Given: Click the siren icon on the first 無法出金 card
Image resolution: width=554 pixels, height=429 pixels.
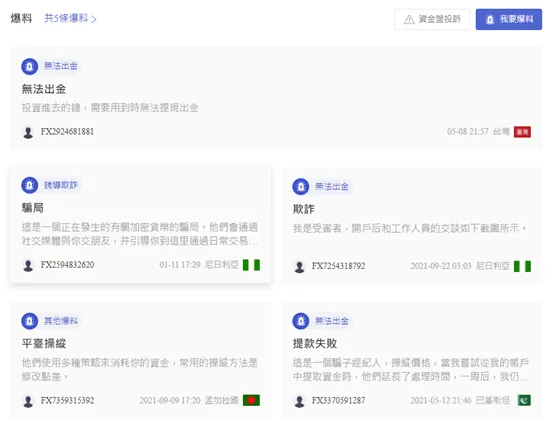Looking at the screenshot, I should click(30, 66).
